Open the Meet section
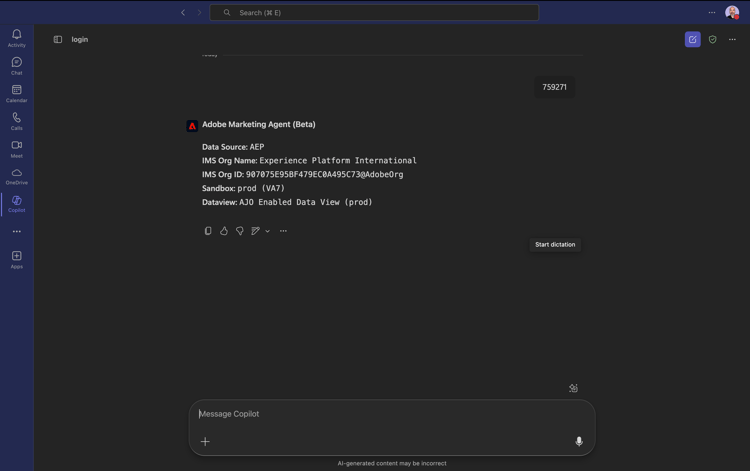Image resolution: width=750 pixels, height=471 pixels. [x=17, y=149]
